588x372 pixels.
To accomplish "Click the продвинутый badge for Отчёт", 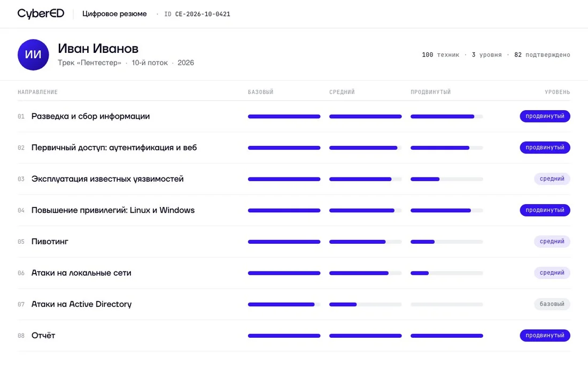I will coord(545,336).
